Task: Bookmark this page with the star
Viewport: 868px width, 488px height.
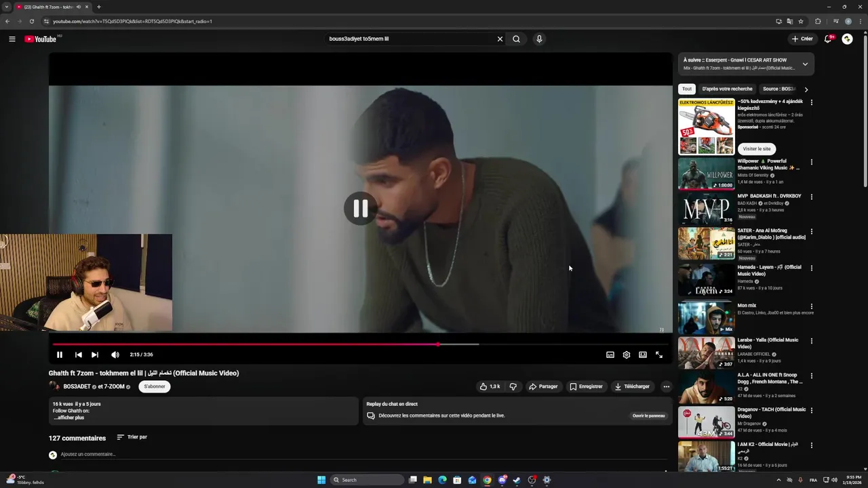Action: [801, 21]
